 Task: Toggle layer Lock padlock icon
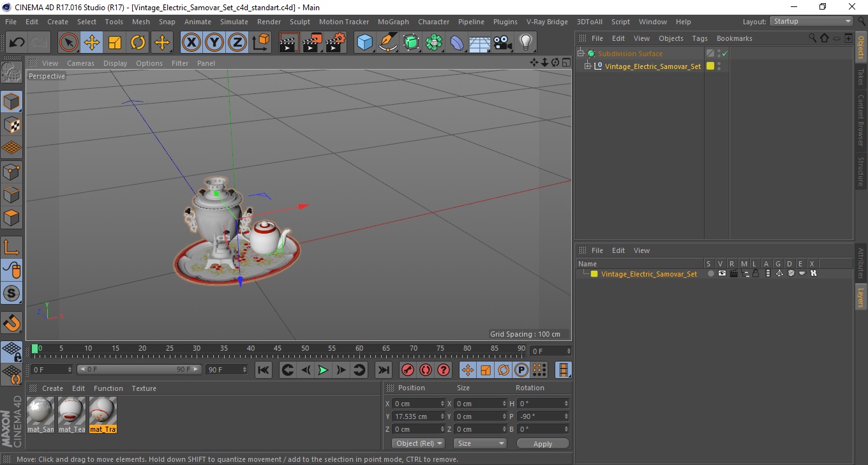pyautogui.click(x=756, y=273)
